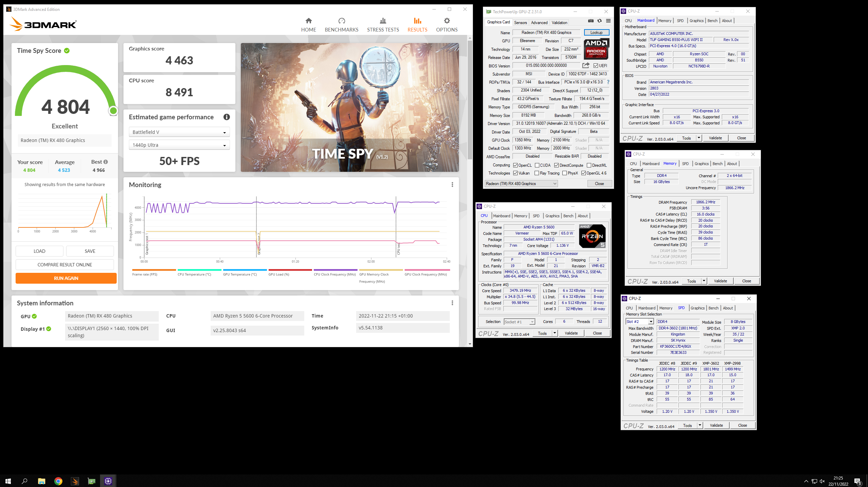Screen dimensions: 868x487
Task: Open the notification center icon
Action: pyautogui.click(x=857, y=481)
